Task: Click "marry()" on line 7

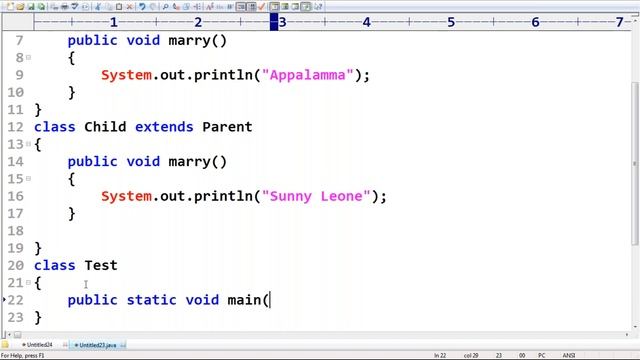Action: coord(198,40)
